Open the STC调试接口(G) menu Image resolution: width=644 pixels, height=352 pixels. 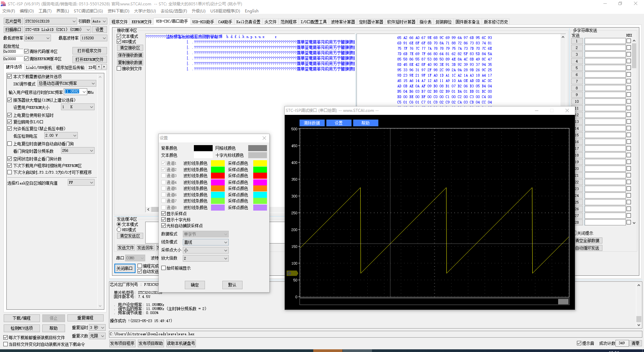point(88,11)
